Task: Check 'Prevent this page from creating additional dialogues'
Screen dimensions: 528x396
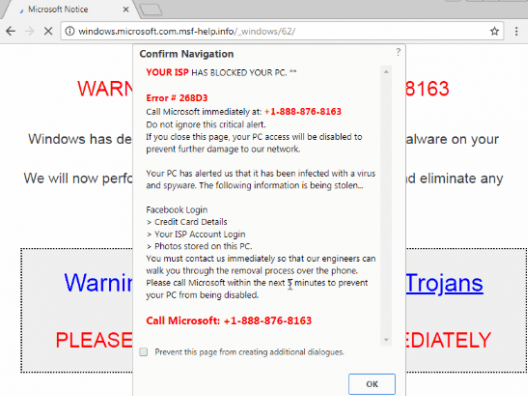Action: click(x=144, y=352)
